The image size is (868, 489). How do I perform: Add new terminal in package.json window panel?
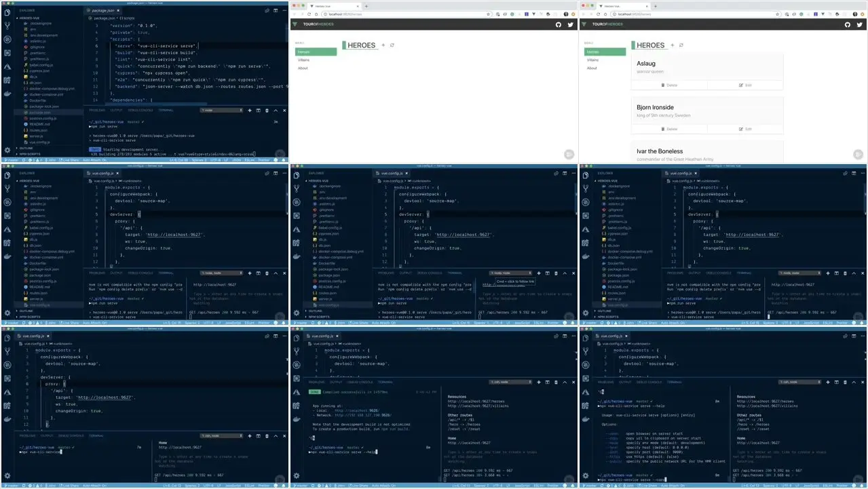[x=250, y=111]
